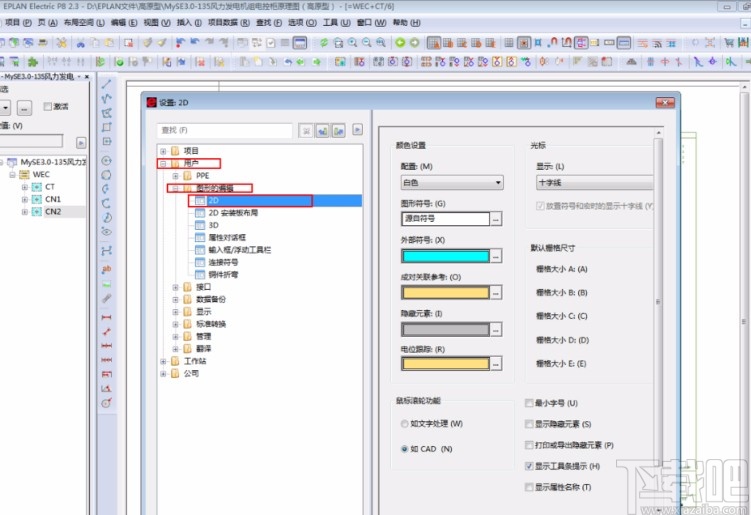Enable the 显示属性名称 (T) checkbox
Screen dimensions: 751x515
coord(529,487)
